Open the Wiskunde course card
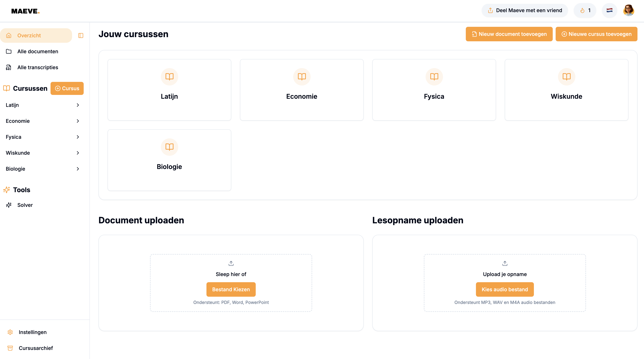 click(566, 90)
